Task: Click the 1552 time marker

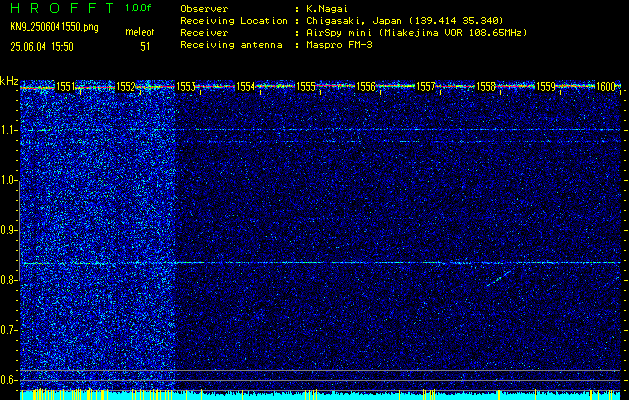Action: [x=125, y=86]
